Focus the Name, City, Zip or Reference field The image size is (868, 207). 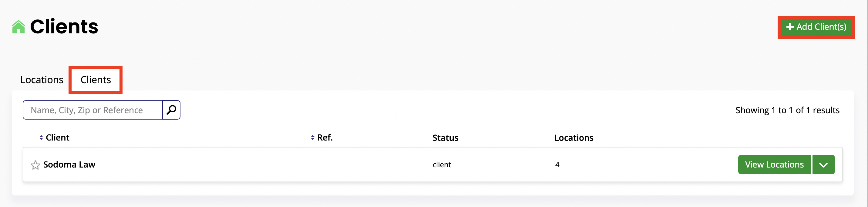click(x=93, y=110)
